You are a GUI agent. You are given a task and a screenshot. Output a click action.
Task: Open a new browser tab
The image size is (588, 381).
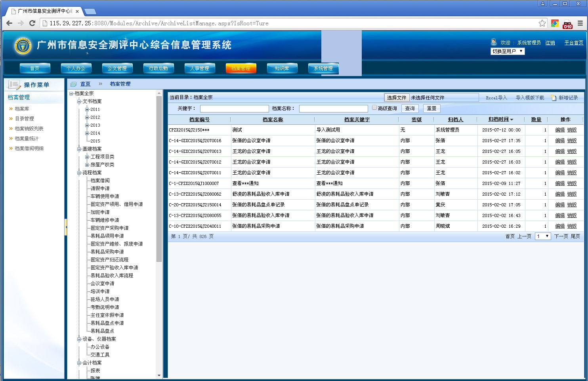tap(90, 11)
